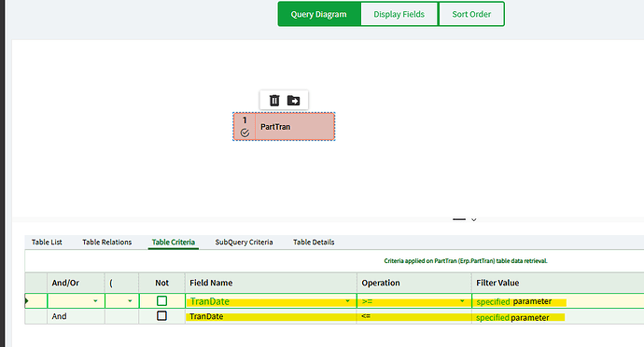Collapse panel using chevron above criteria grid
This screenshot has height=347, width=644.
[473, 220]
